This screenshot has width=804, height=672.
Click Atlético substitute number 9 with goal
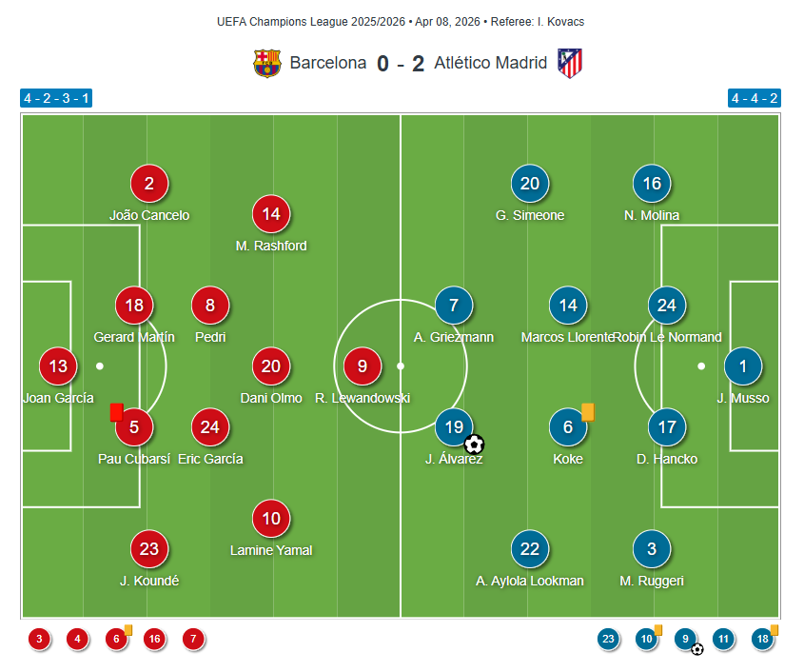pyautogui.click(x=686, y=639)
